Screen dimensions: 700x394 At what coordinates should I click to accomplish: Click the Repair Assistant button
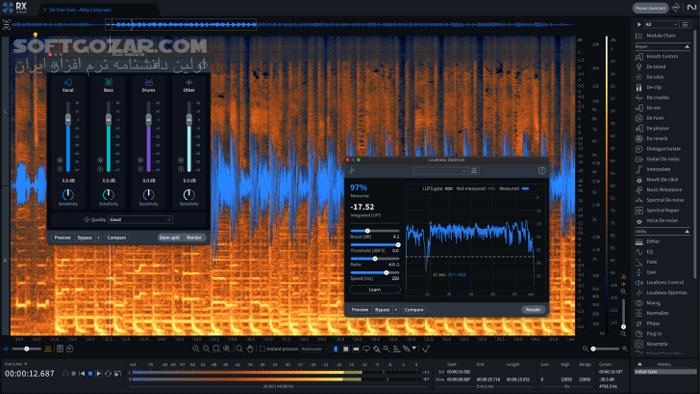click(650, 8)
